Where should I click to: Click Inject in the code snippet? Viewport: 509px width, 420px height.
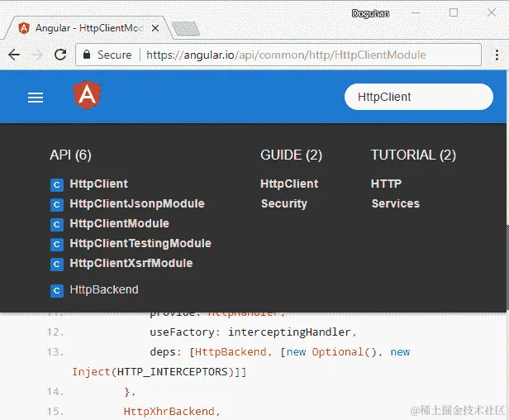pyautogui.click(x=91, y=371)
